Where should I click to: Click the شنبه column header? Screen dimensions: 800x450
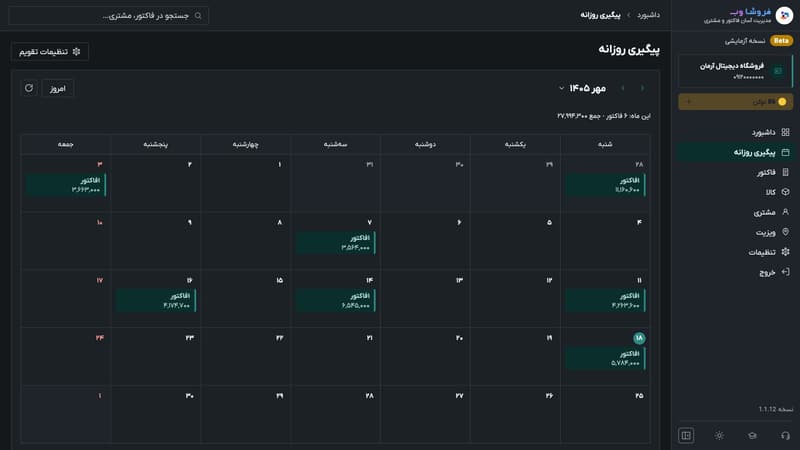click(605, 144)
